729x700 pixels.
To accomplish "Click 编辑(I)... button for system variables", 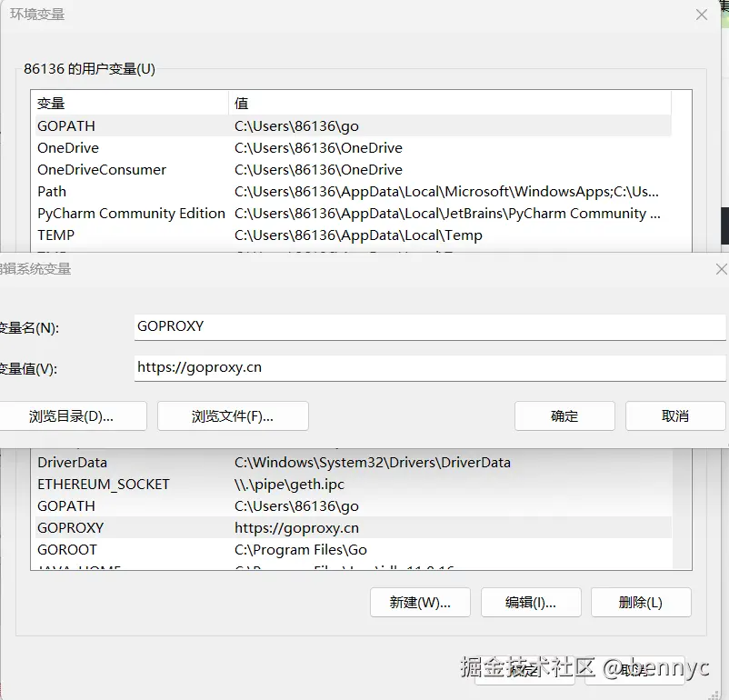I will (531, 603).
